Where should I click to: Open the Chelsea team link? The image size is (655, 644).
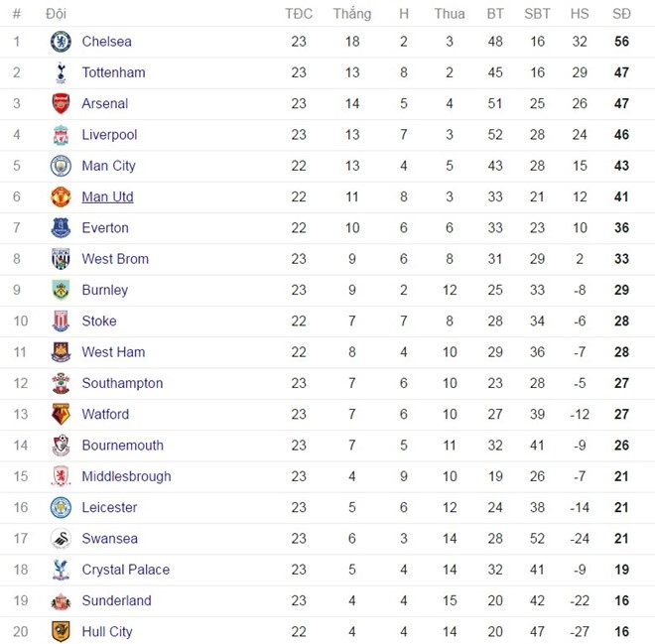coord(106,42)
